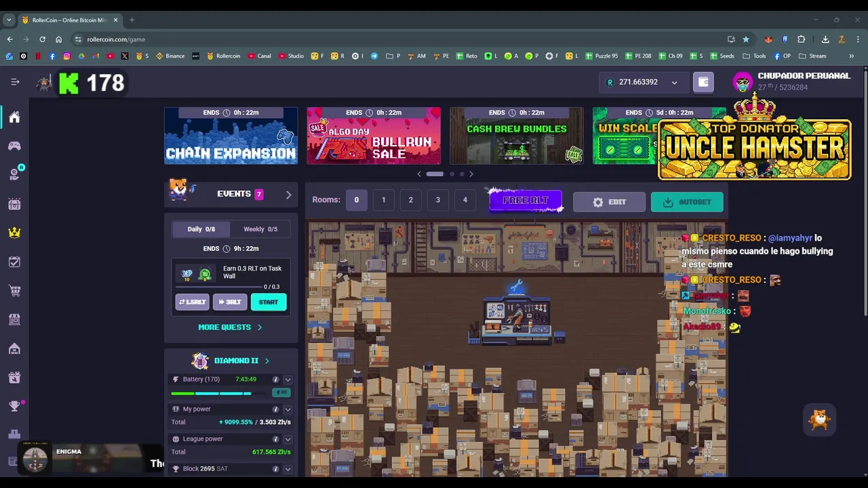Click the browser Reload page button
This screenshot has height=488, width=868.
(x=42, y=39)
